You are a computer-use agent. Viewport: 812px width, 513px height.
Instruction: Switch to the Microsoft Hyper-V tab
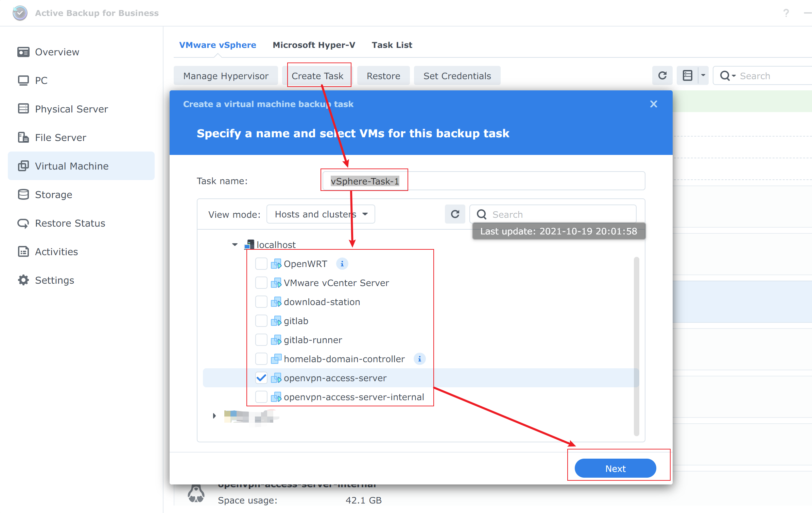pyautogui.click(x=314, y=45)
